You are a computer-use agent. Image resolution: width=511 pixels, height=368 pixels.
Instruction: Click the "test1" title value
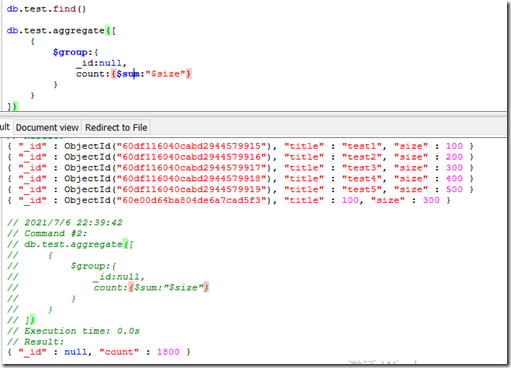point(362,146)
